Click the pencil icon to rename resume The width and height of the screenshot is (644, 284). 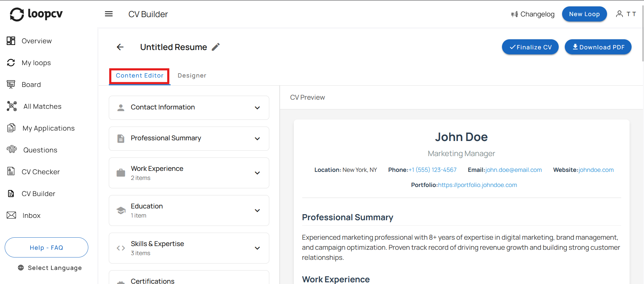tap(216, 47)
